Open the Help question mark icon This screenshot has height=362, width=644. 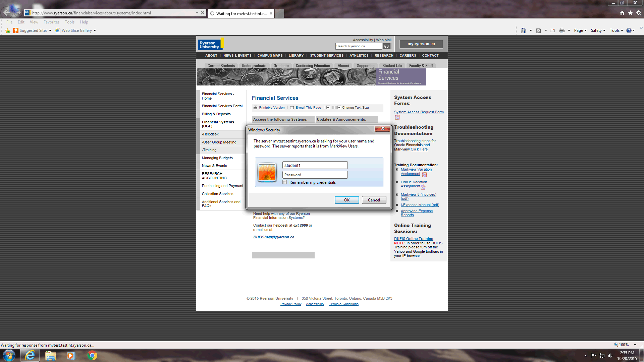[629, 31]
